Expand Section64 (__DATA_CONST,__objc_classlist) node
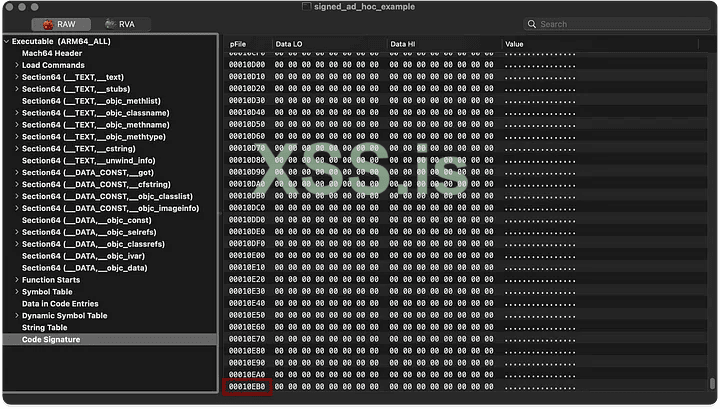720x409 pixels. [x=17, y=196]
